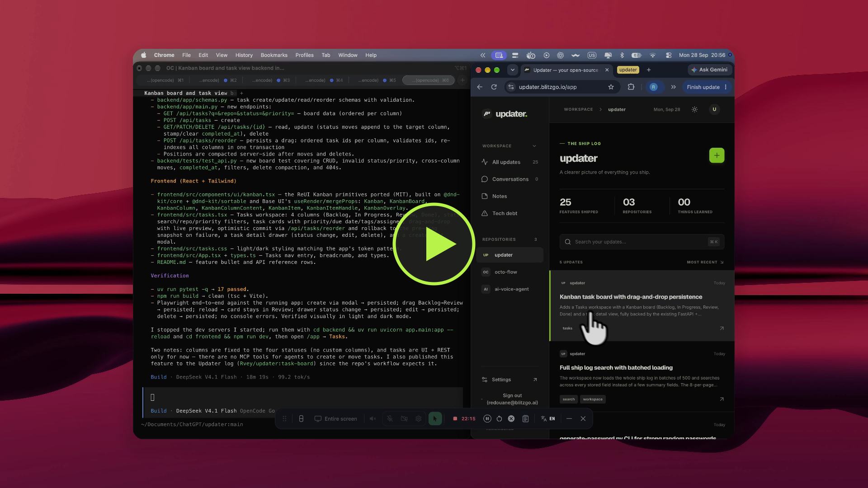
Task: Open the Chrome menu in the menu bar
Action: [164, 55]
